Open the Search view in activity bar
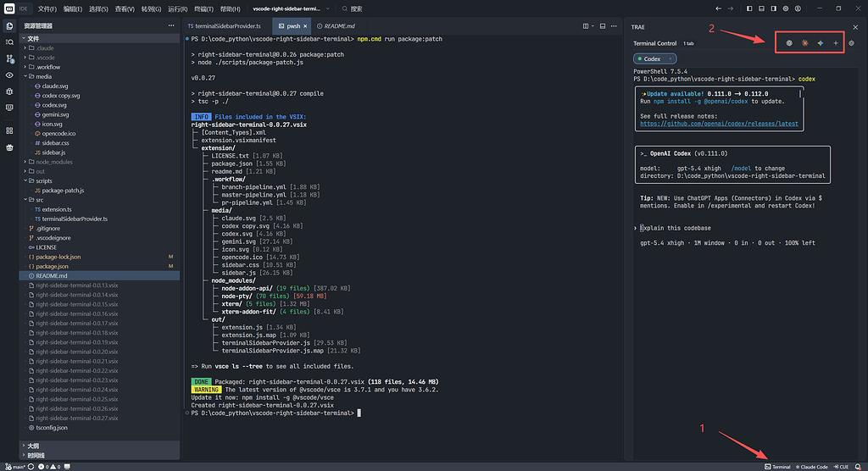The height and width of the screenshot is (471, 868). (9, 42)
